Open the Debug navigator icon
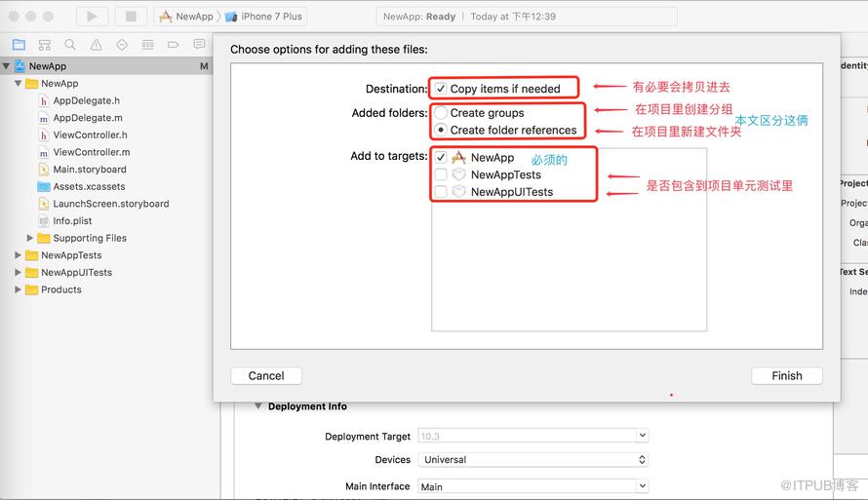Viewport: 868px width, 500px height. pyautogui.click(x=148, y=45)
